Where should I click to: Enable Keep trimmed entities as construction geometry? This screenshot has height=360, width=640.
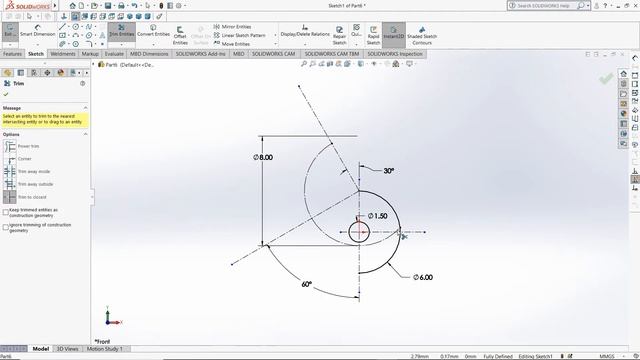(6, 212)
